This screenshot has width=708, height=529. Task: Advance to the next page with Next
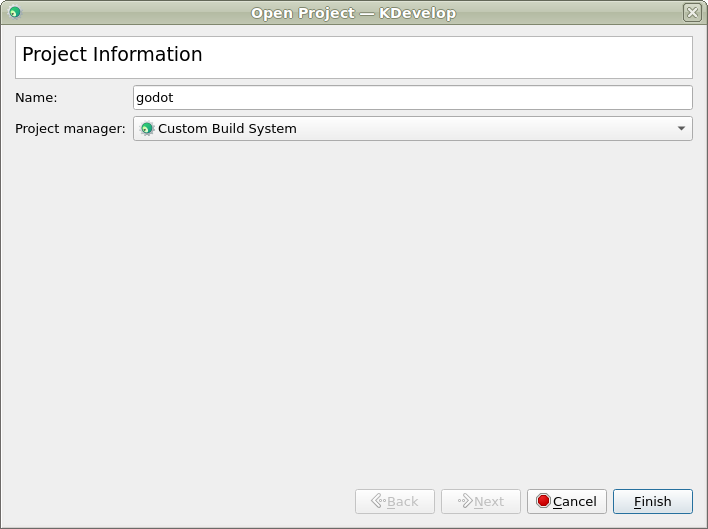coord(480,501)
